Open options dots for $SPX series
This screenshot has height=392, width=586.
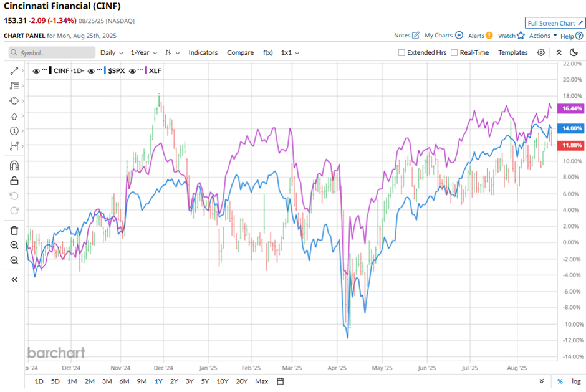pos(100,70)
